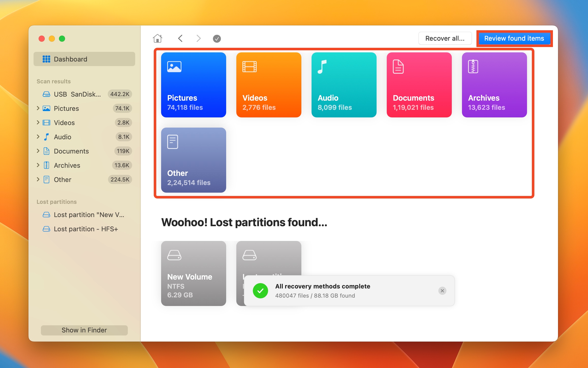The width and height of the screenshot is (588, 368).
Task: Open Lost partition - HFS+ entry
Action: 84,229
